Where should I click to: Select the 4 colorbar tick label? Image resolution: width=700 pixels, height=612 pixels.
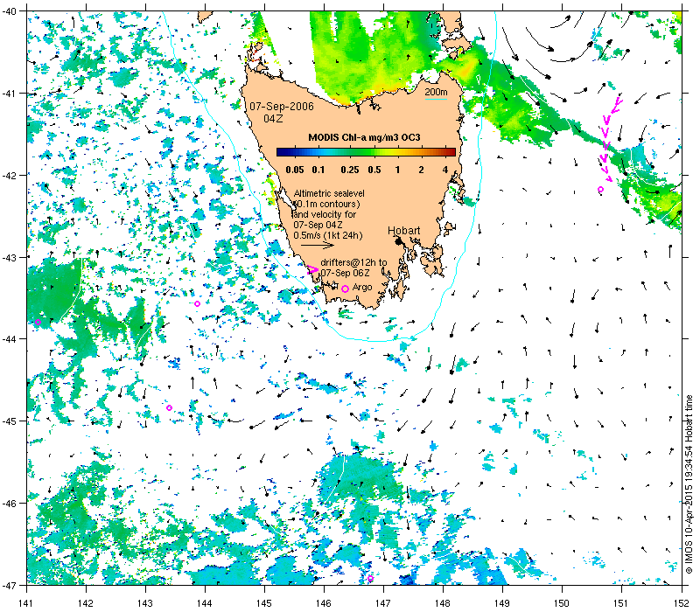click(445, 170)
